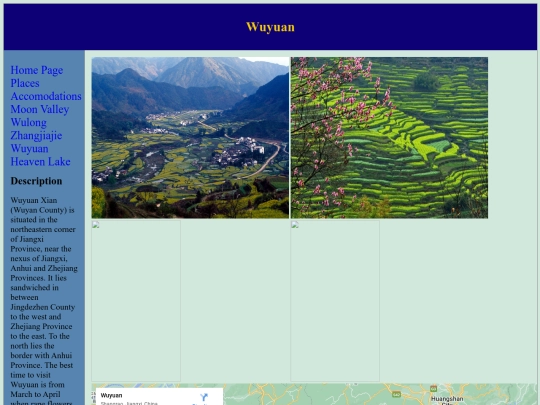This screenshot has width=540, height=405.
Task: Visit the Moon Valley page link
Action: click(40, 110)
